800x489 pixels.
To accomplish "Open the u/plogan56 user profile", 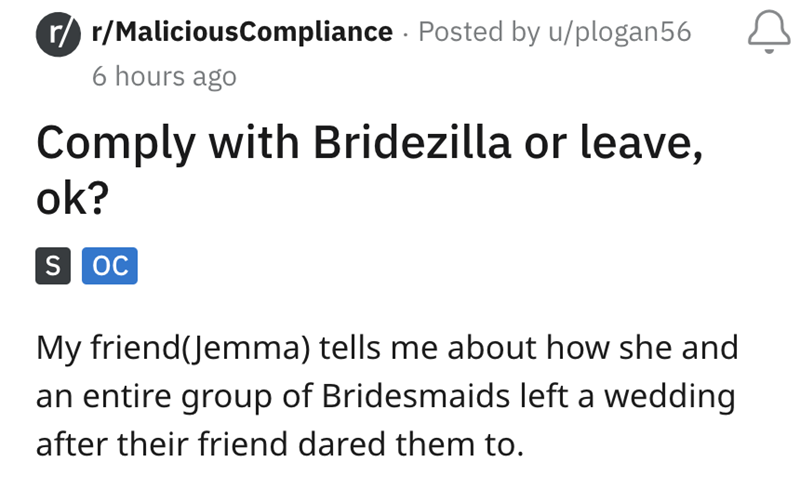I will (x=620, y=32).
